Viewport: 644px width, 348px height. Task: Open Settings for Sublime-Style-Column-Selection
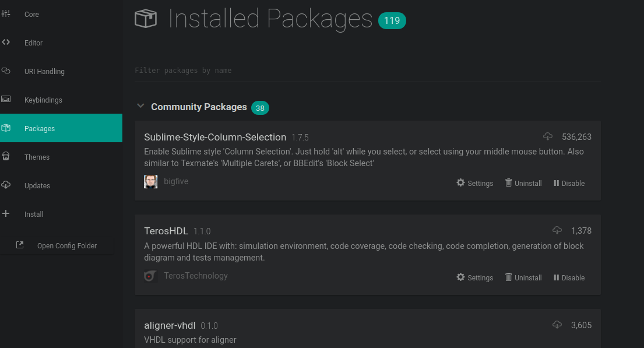(x=475, y=183)
